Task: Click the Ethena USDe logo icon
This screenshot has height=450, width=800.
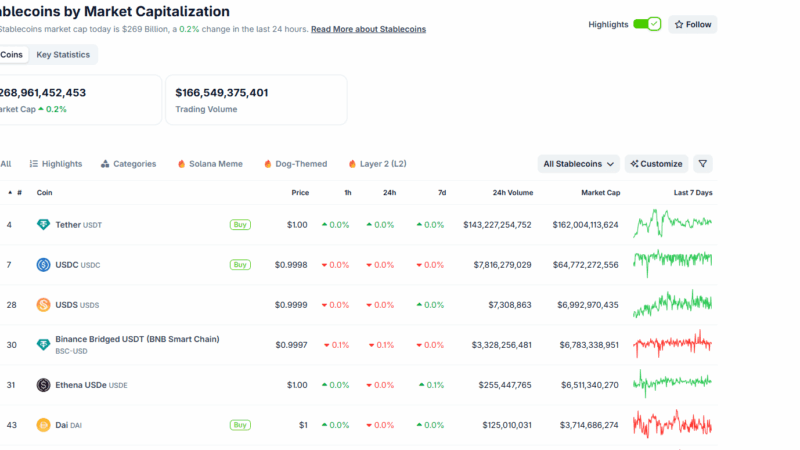Action: tap(43, 385)
